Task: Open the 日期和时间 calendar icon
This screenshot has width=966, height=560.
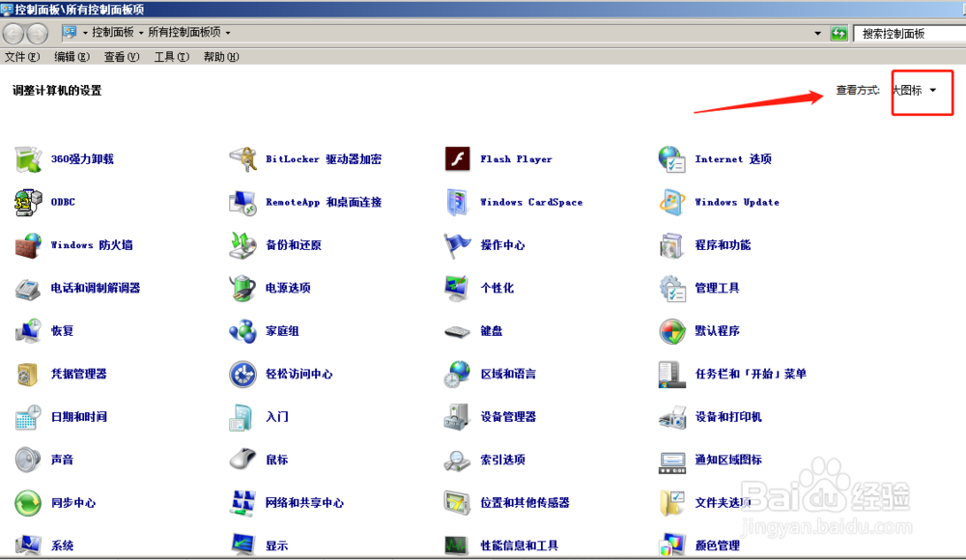Action: 28,417
